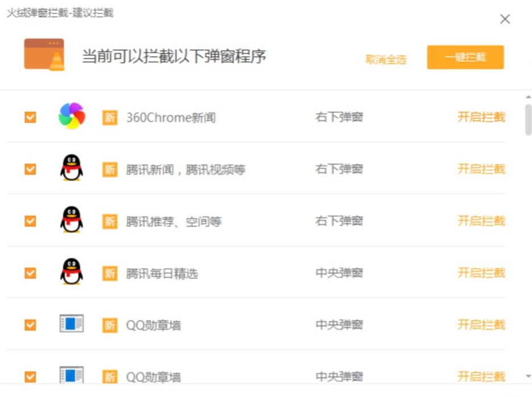Screen dimensions: 532x397
Task: Click the window icon of the first QQ勋章墙 row
Action: tap(72, 323)
